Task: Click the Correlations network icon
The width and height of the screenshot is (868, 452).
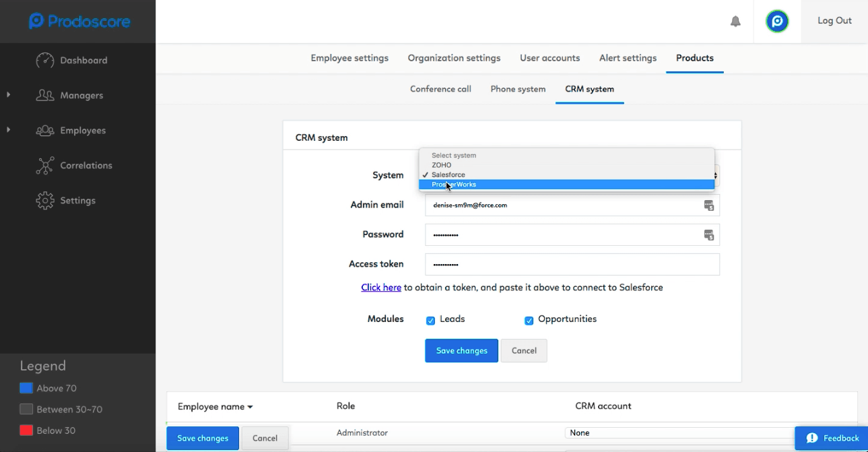Action: click(45, 166)
